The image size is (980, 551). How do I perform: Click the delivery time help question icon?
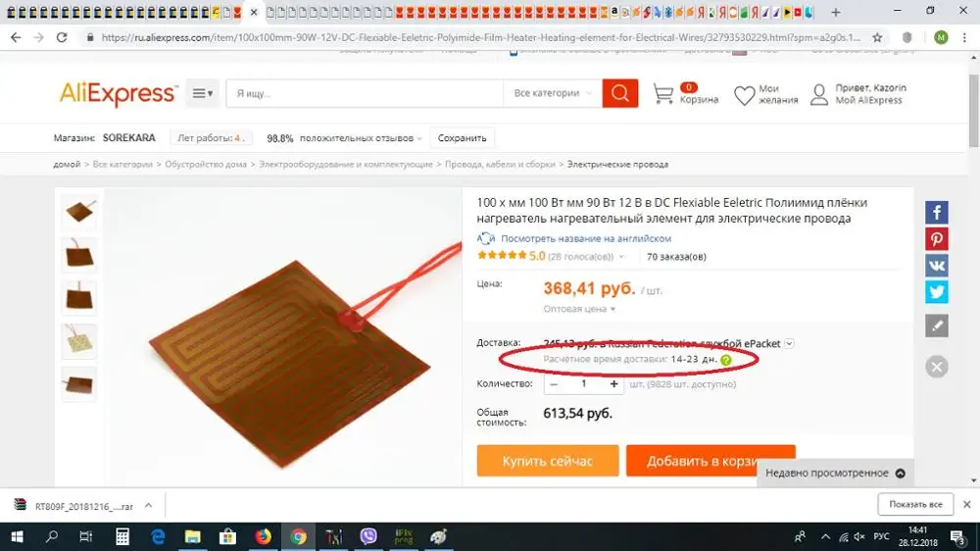(725, 360)
